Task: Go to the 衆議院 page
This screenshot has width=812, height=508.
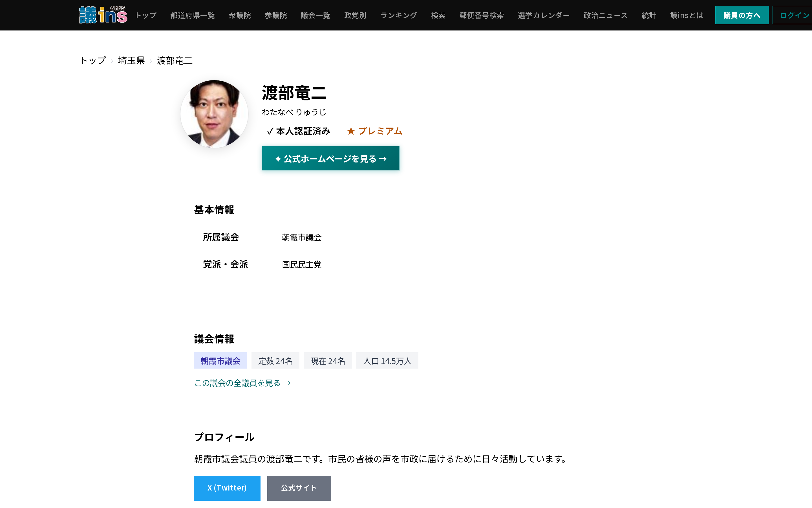Action: [x=240, y=16]
